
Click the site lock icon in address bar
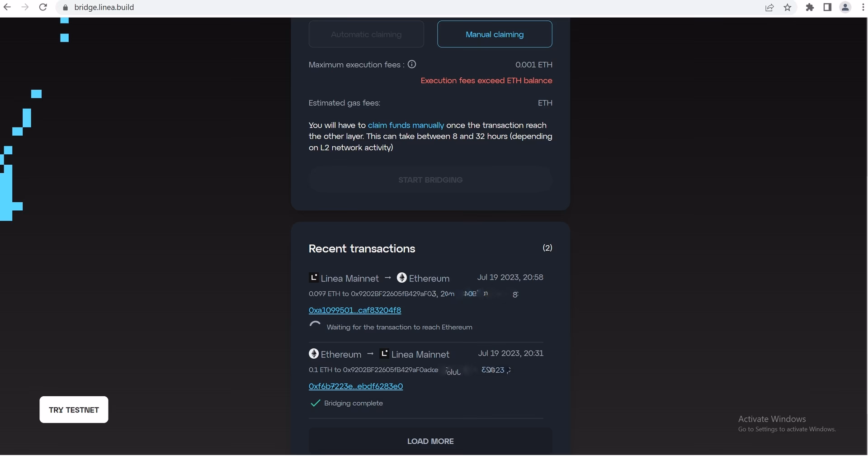click(x=65, y=7)
